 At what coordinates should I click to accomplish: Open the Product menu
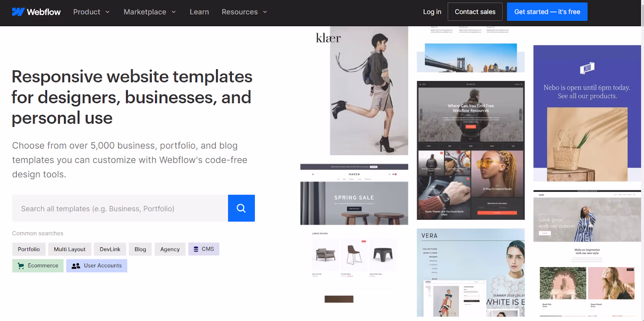(x=91, y=12)
